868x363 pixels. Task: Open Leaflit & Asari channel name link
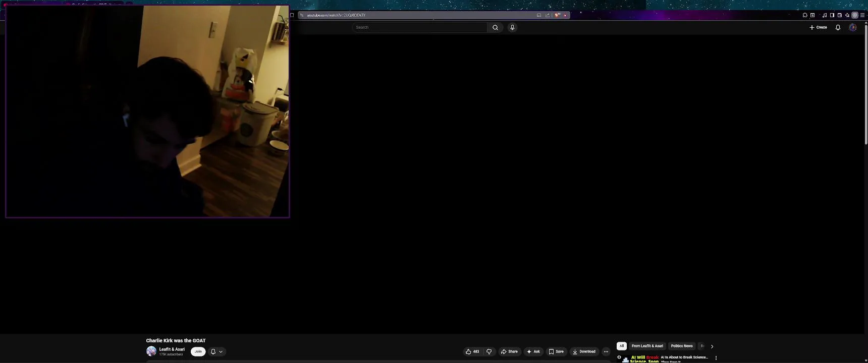click(x=172, y=349)
